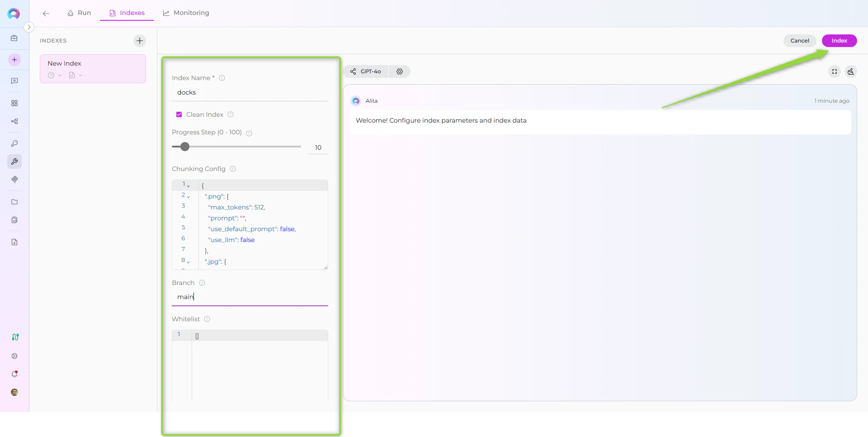Screen dimensions: 868x437
Task: Open model settings gear next to GPT-4o
Action: [400, 71]
